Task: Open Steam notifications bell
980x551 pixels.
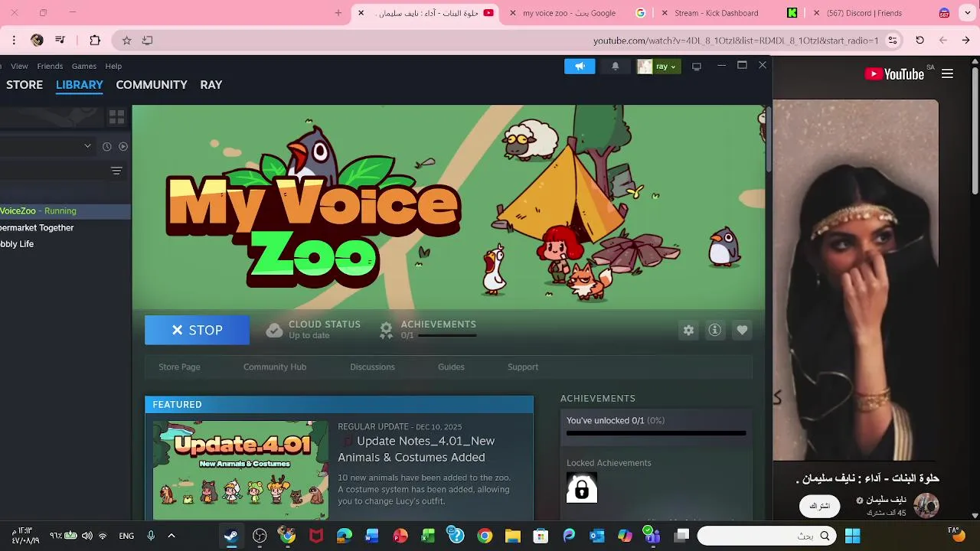Action: tap(615, 67)
